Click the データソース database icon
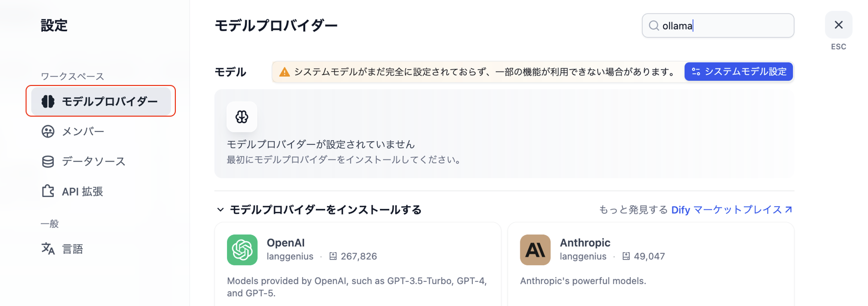This screenshot has width=868, height=306. coord(48,161)
